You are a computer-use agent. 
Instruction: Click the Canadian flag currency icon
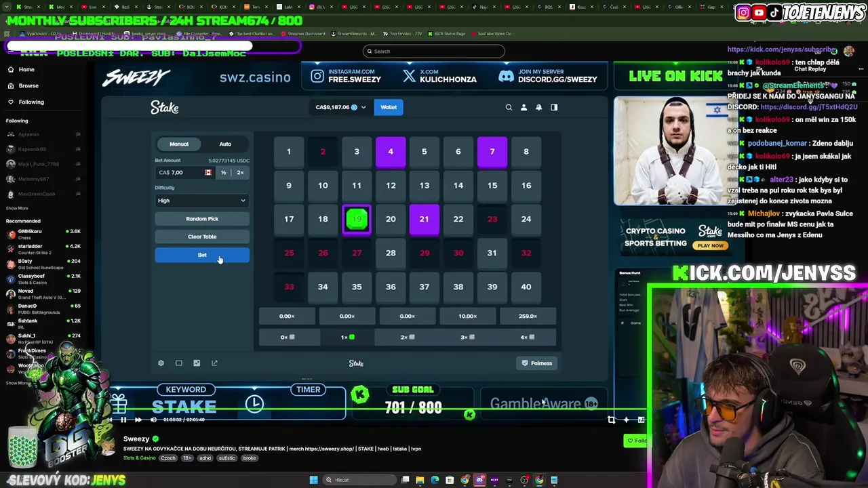point(208,173)
